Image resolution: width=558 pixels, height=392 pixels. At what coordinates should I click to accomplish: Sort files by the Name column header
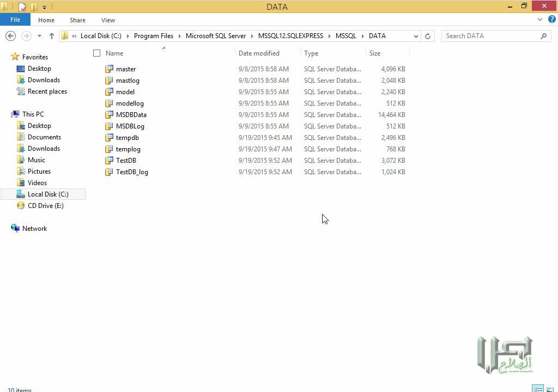tap(114, 53)
